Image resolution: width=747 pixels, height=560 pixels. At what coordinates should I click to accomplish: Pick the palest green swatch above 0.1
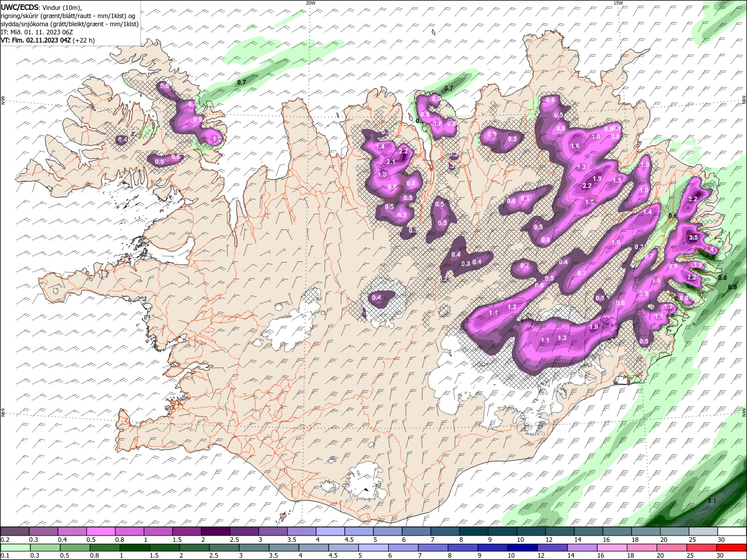pos(15,548)
